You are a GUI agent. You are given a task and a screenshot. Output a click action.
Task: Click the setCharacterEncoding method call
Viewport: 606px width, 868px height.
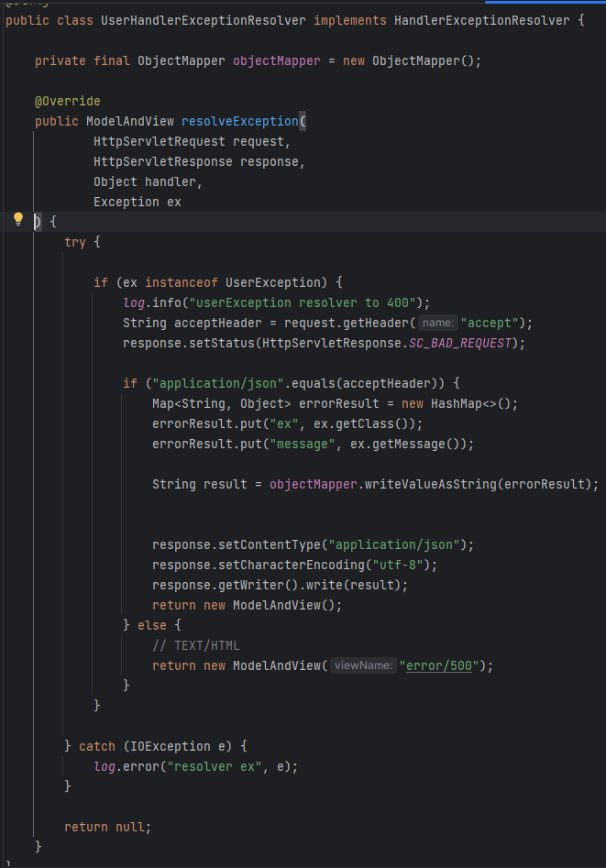[x=292, y=566]
